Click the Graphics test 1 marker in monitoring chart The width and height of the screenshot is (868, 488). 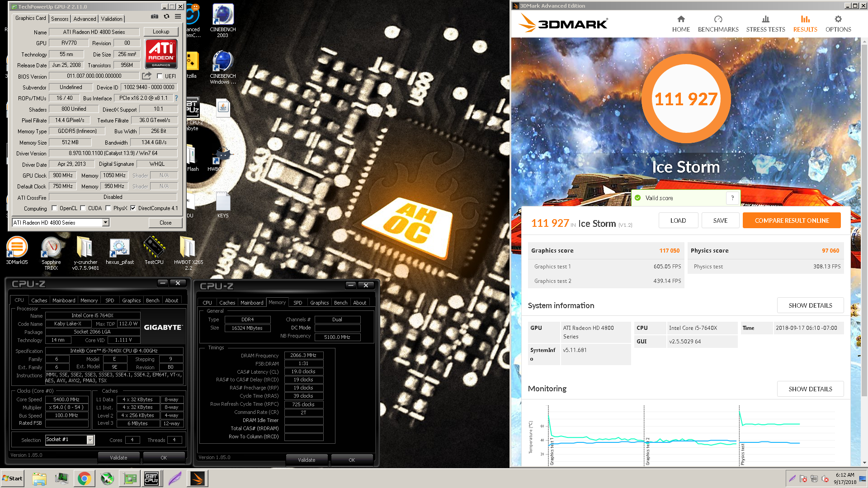pos(552,452)
